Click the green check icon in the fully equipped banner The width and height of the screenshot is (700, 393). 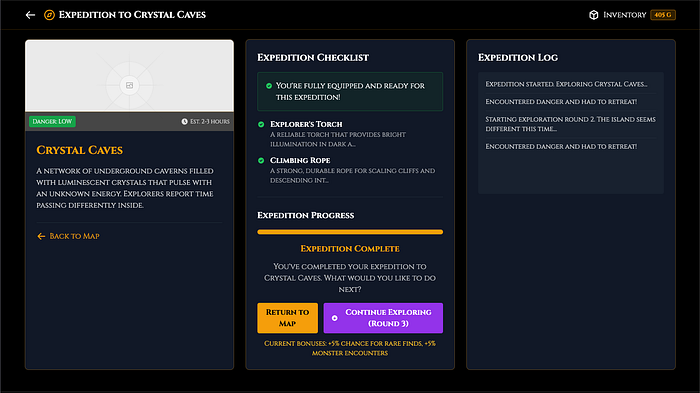pos(269,86)
